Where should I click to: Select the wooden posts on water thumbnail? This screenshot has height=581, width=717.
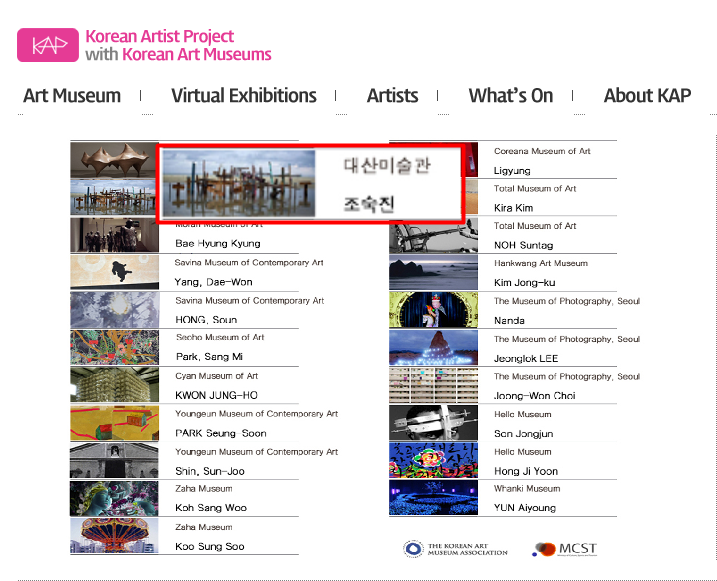[113, 197]
